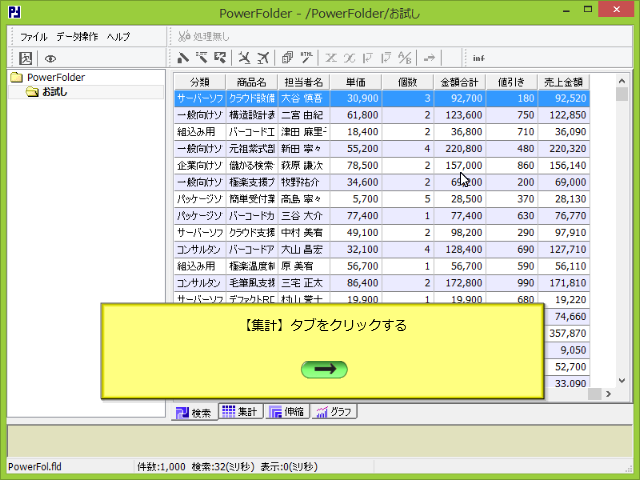
Task: Click the cell with value 220,320
Action: coord(563,149)
